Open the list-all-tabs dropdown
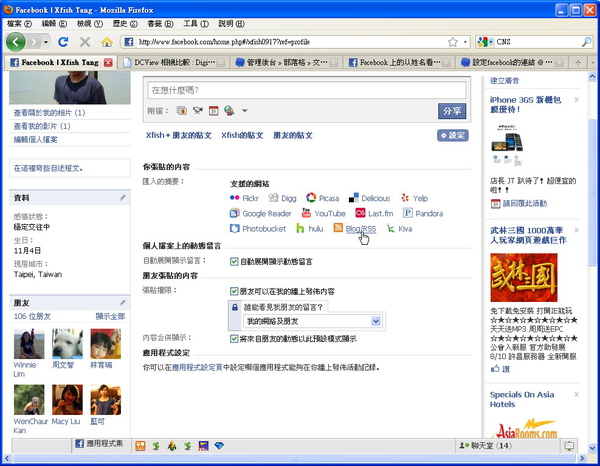This screenshot has width=600, height=466. [x=593, y=62]
